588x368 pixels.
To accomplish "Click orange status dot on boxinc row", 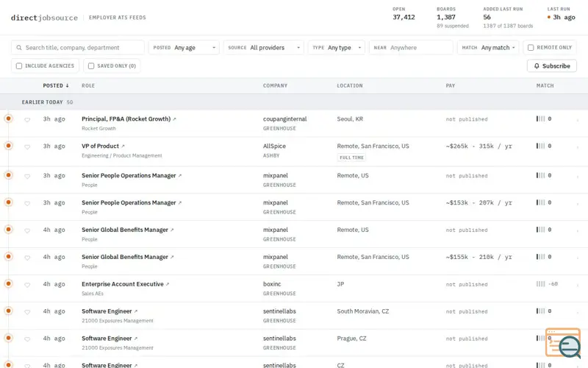I will pos(8,283).
